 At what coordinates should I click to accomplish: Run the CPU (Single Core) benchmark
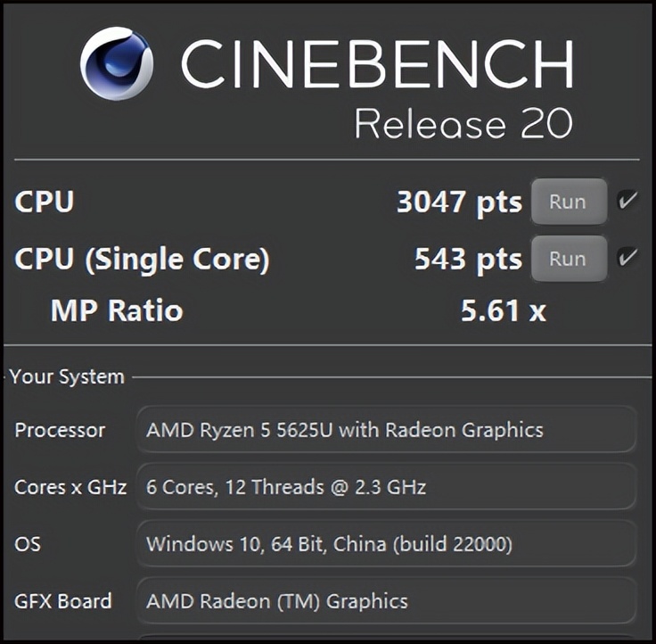point(568,259)
